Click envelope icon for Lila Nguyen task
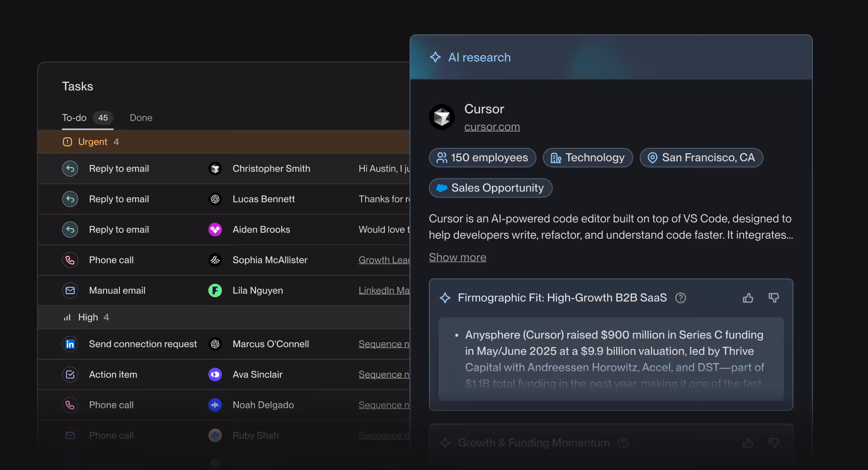 pyautogui.click(x=70, y=291)
